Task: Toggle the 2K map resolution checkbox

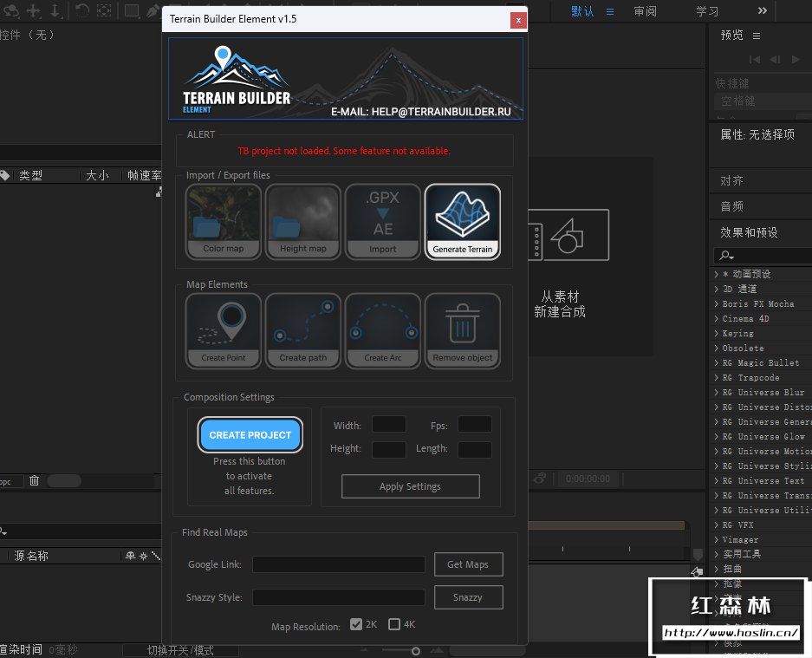Action: [x=356, y=624]
